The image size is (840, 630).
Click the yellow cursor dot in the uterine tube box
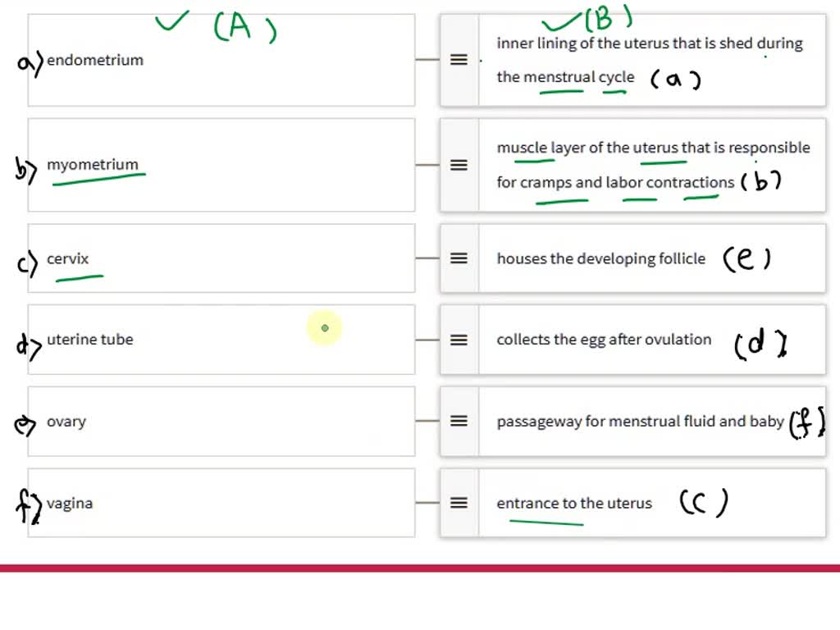click(324, 327)
